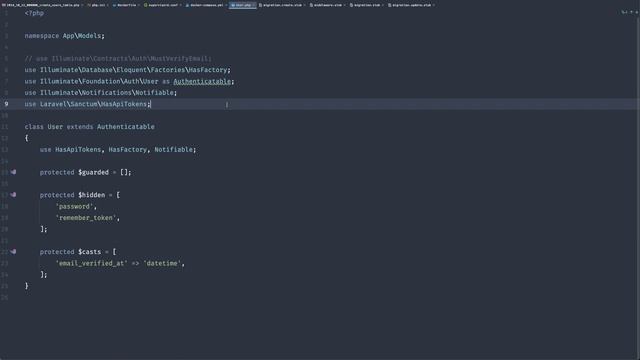Switch to the Dockerfile tab
640x360 pixels.
126,5
